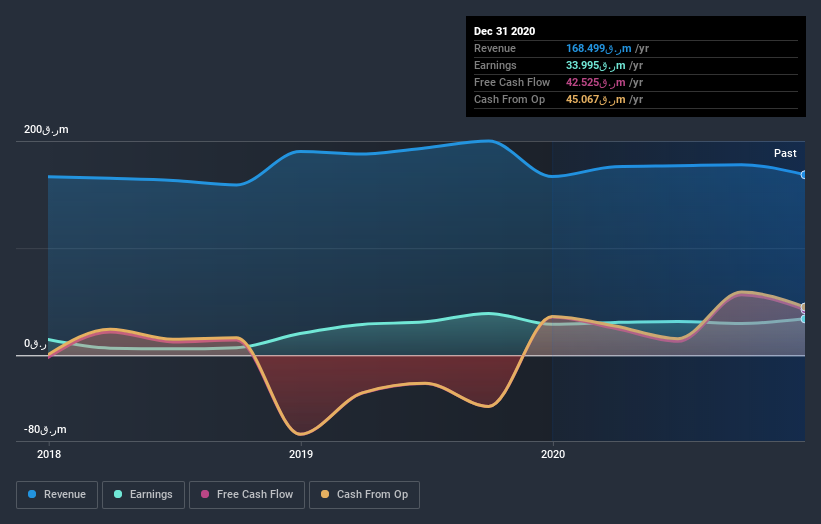Toggle the Free Cash Flow legend button
The height and width of the screenshot is (524, 821).
[247, 495]
